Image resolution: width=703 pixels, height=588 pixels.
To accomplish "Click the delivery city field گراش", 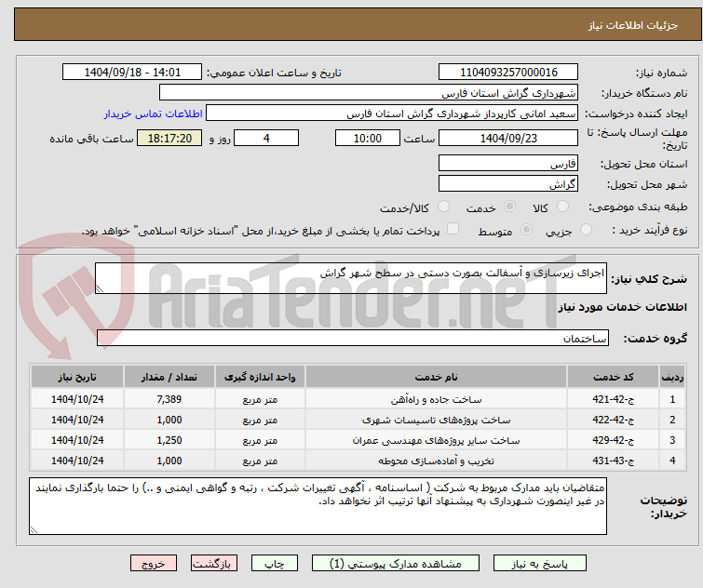I will pyautogui.click(x=508, y=183).
